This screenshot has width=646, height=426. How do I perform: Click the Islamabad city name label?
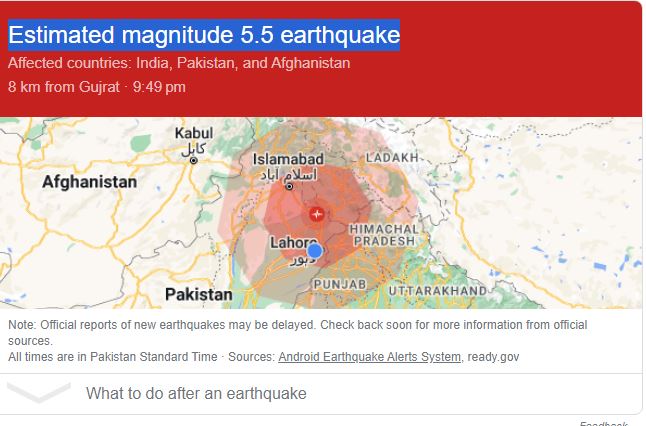288,159
